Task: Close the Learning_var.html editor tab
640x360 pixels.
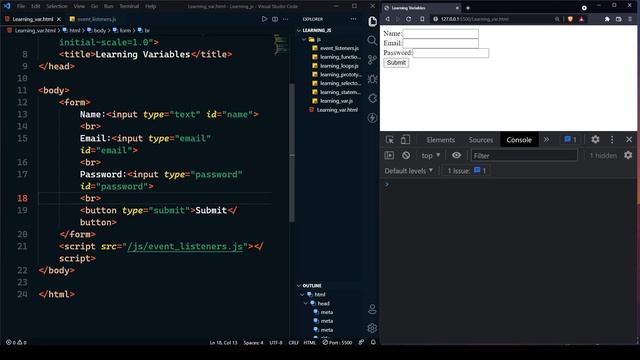Action: pos(59,19)
